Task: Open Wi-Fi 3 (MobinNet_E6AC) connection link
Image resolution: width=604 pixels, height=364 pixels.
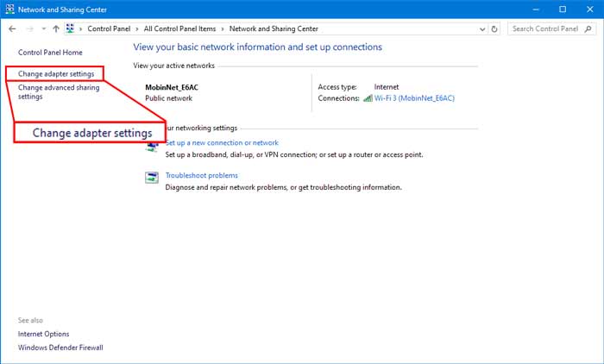Action: [x=414, y=98]
